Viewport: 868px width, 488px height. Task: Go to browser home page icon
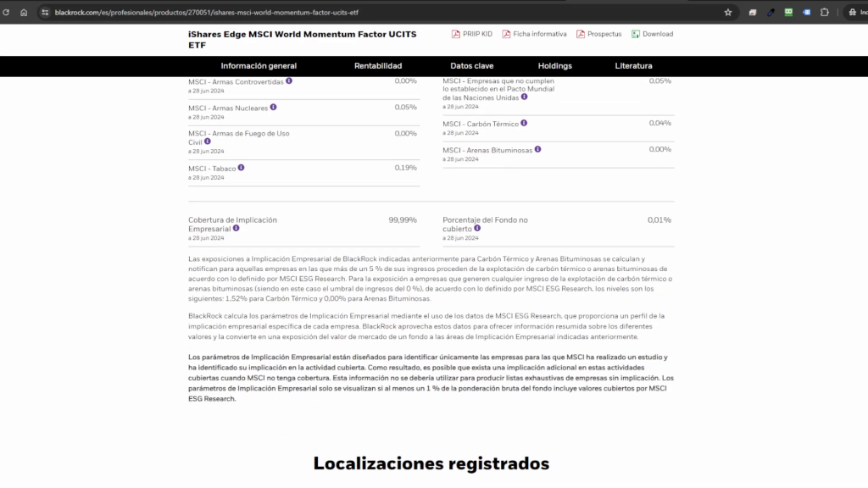click(x=24, y=12)
